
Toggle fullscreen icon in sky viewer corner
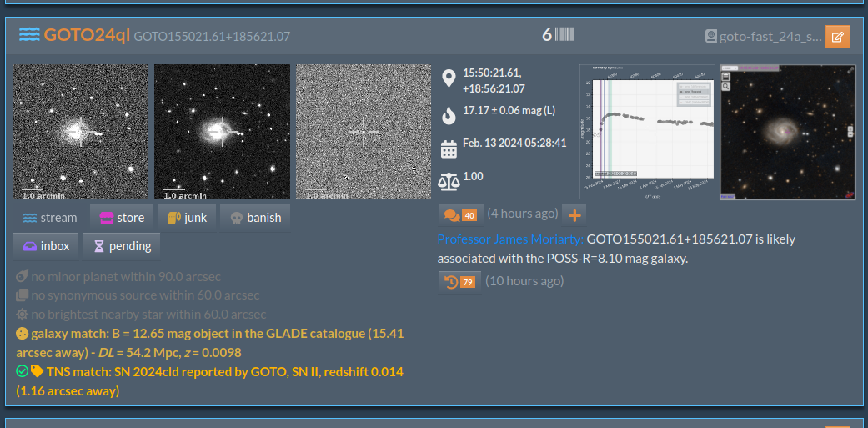tap(850, 70)
